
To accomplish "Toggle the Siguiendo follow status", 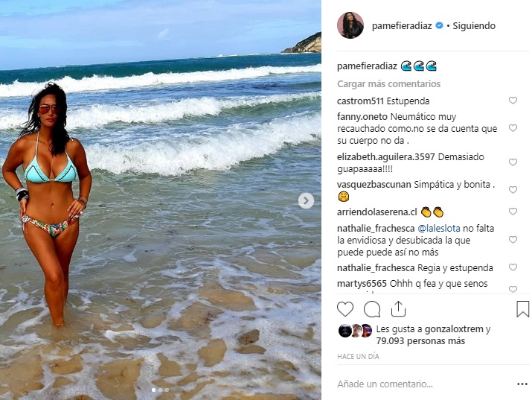I will pos(474,26).
